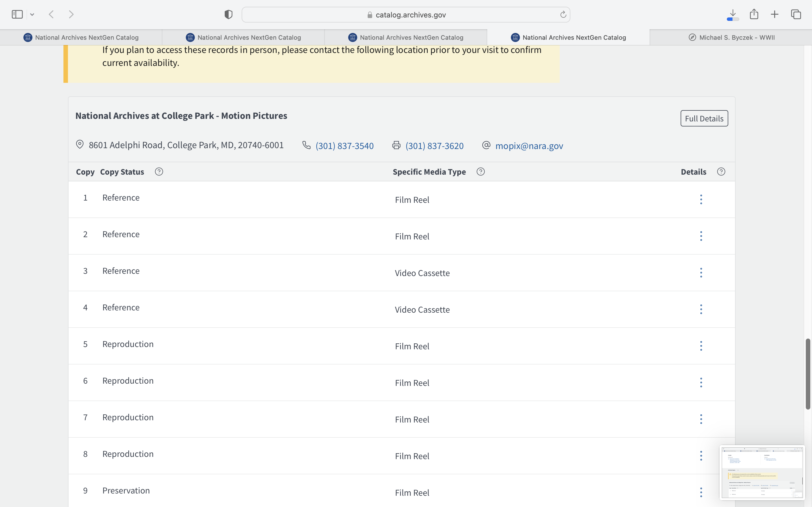Click the Copy Status help icon
The height and width of the screenshot is (507, 812).
(x=159, y=172)
